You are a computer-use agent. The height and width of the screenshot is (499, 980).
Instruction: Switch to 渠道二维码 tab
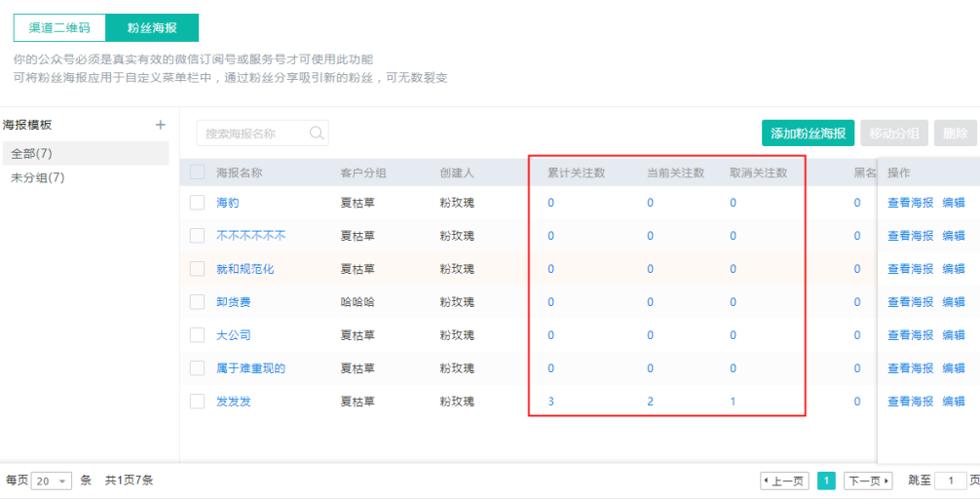click(x=59, y=27)
